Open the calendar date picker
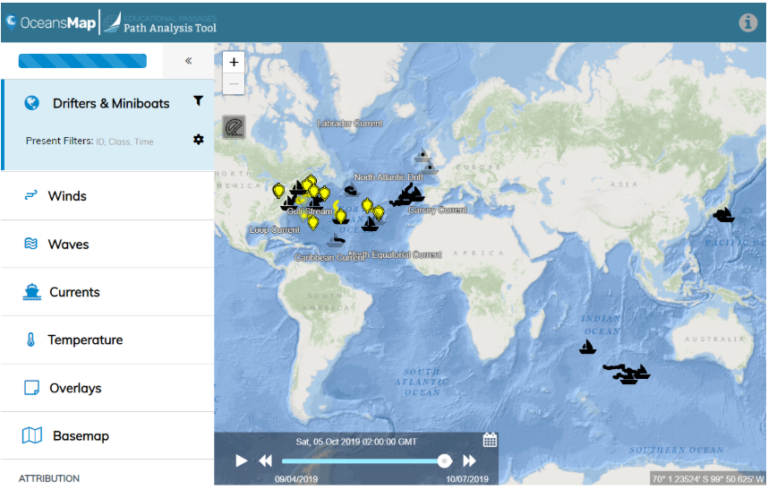Viewport: 768px width, 490px height. [490, 440]
